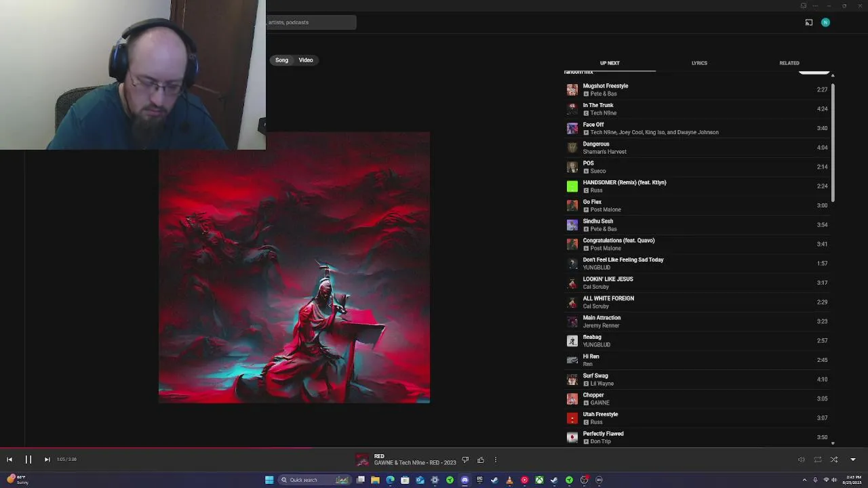The image size is (868, 488).
Task: Open taskbar clock and date
Action: (x=852, y=480)
